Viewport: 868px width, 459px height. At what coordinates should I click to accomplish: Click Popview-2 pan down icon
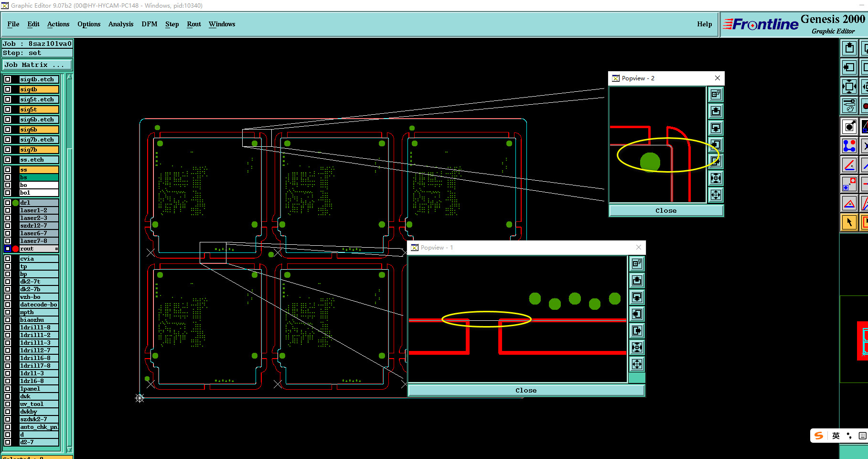[716, 128]
